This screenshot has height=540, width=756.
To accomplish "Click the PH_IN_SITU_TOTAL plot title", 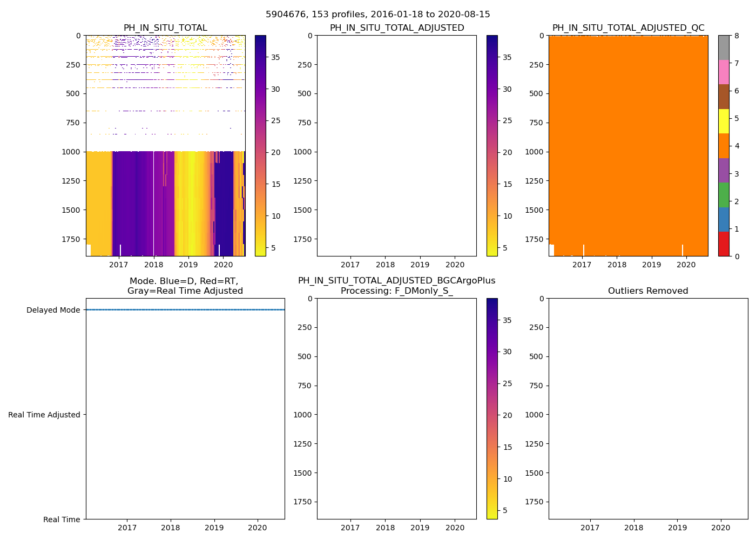I will (165, 28).
